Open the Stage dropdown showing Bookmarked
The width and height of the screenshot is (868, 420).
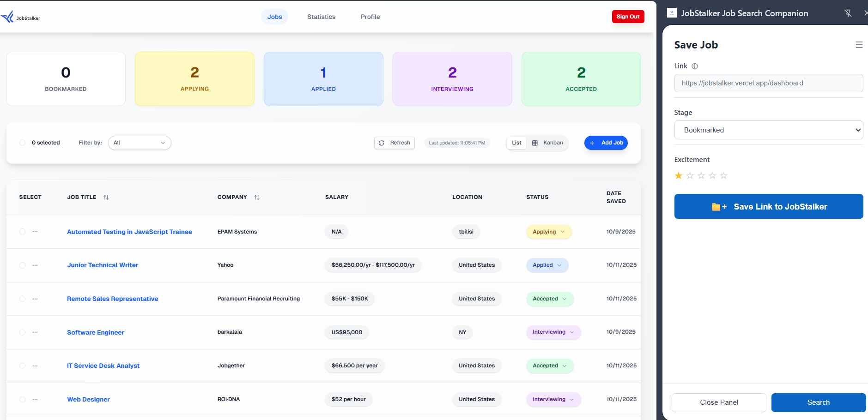(768, 130)
